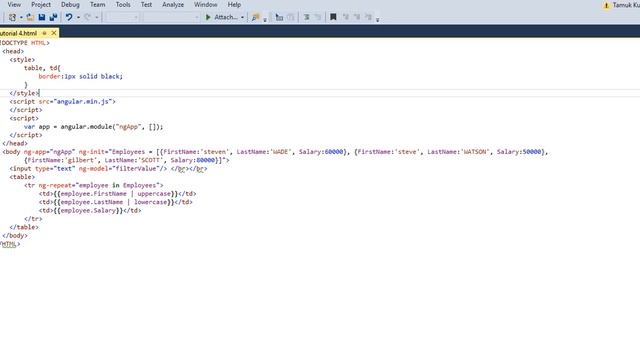This screenshot has width=640, height=360.
Task: Toggle the pin icon on Tutorial 4.html tab
Action: click(44, 33)
